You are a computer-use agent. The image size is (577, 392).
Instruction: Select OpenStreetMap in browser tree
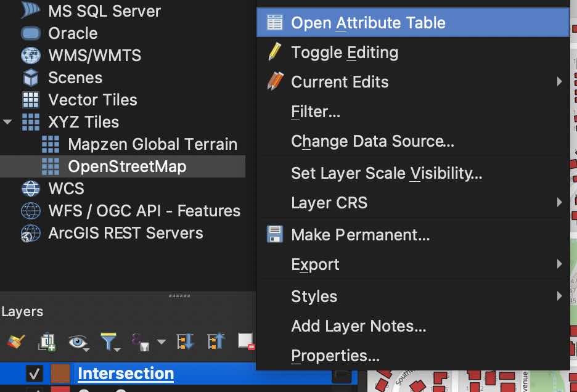127,166
